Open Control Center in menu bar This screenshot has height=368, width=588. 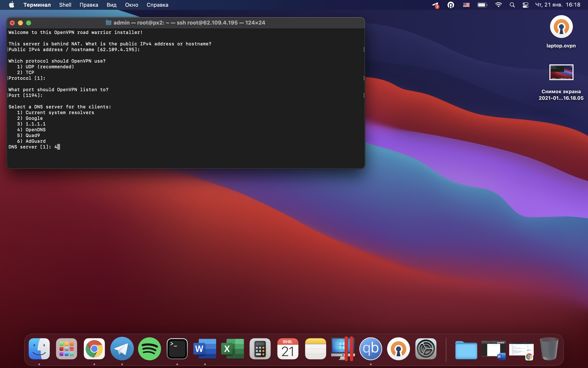[526, 5]
